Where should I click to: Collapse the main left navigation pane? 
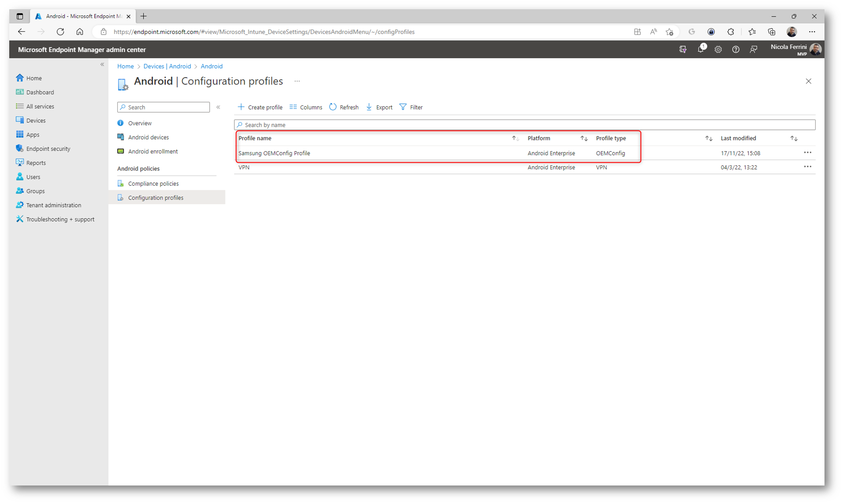(102, 64)
